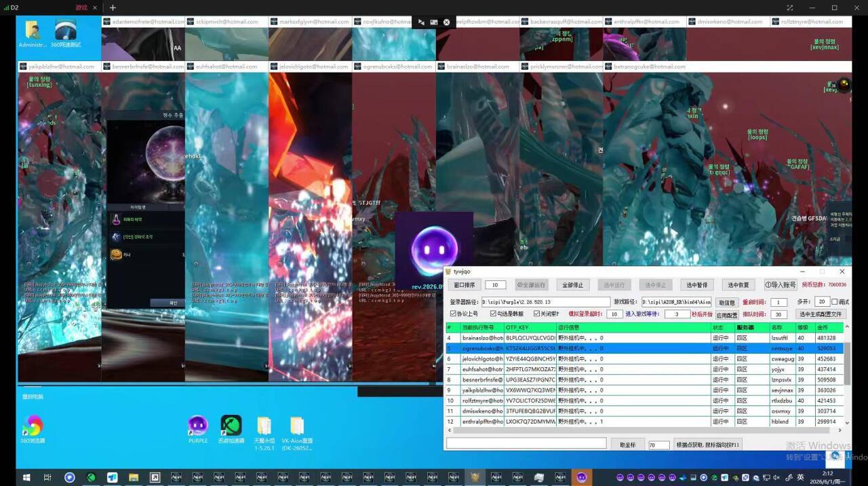Close the D2 游戏 tab

point(94,7)
